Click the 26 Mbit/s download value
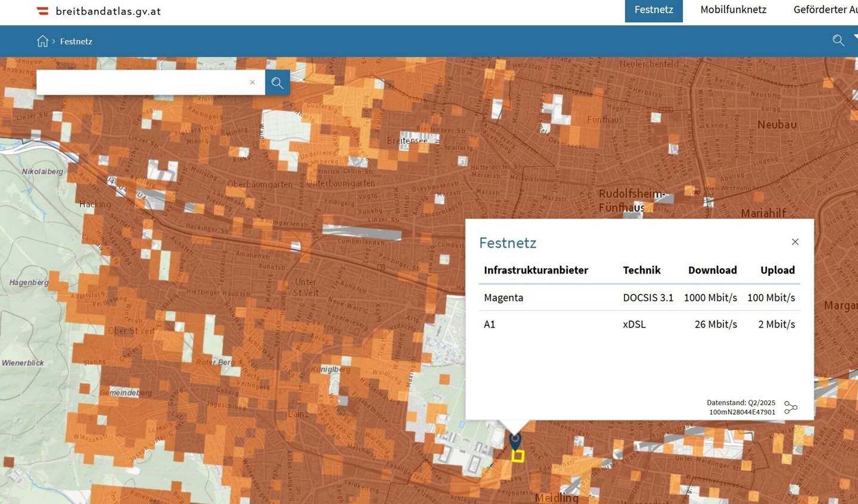The width and height of the screenshot is (858, 504). (x=716, y=324)
